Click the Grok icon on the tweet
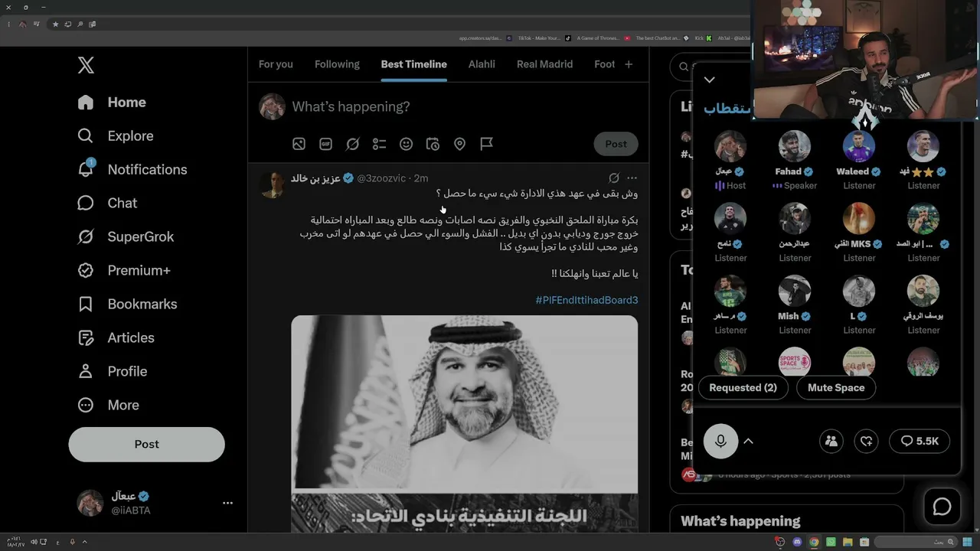 pos(613,178)
